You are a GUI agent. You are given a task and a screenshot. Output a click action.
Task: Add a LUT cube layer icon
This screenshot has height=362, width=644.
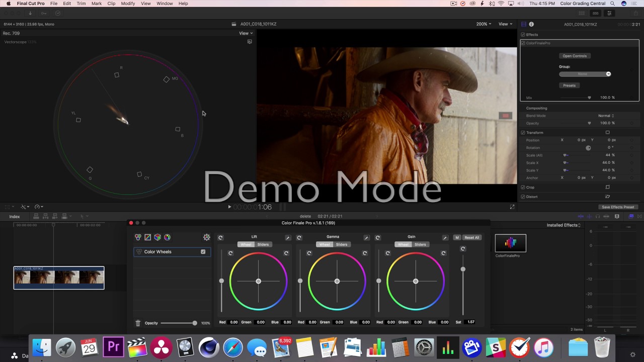[x=157, y=237]
